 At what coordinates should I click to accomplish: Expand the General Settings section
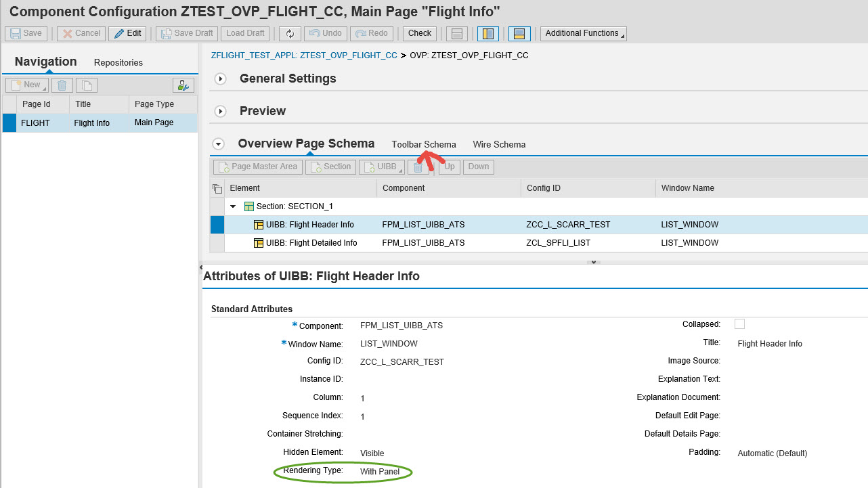click(x=220, y=79)
